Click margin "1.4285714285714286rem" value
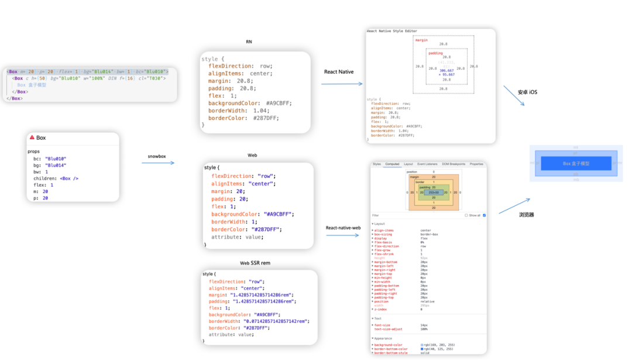Image resolution: width=632 pixels, height=364 pixels. [262, 295]
